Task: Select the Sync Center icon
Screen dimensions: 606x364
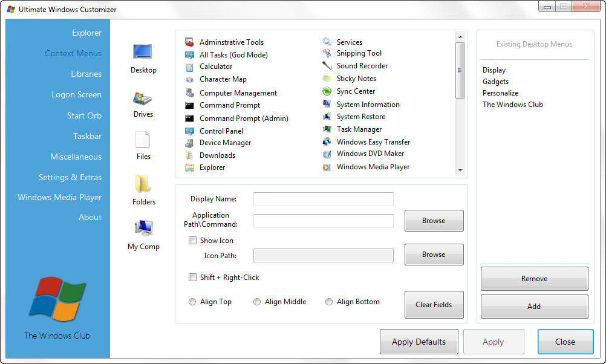Action: click(x=327, y=91)
